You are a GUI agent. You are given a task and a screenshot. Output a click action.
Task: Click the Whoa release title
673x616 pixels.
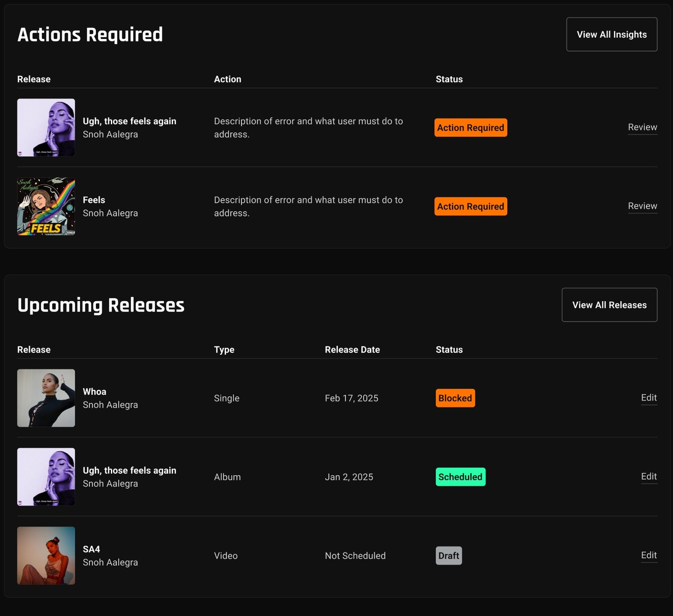[x=95, y=392]
